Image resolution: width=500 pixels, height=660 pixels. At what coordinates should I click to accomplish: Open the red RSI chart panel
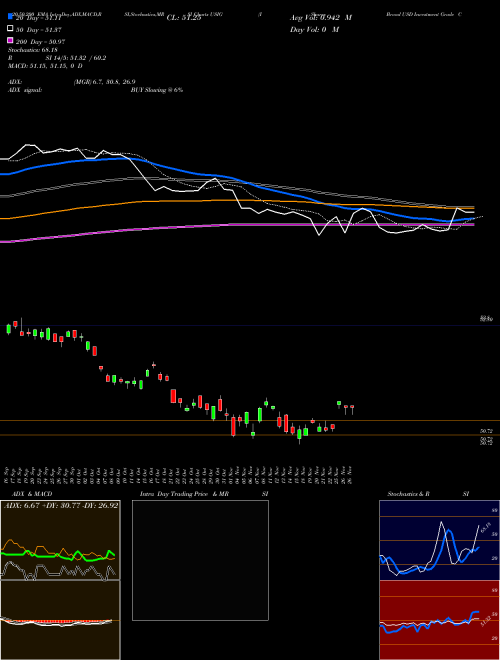[439, 620]
